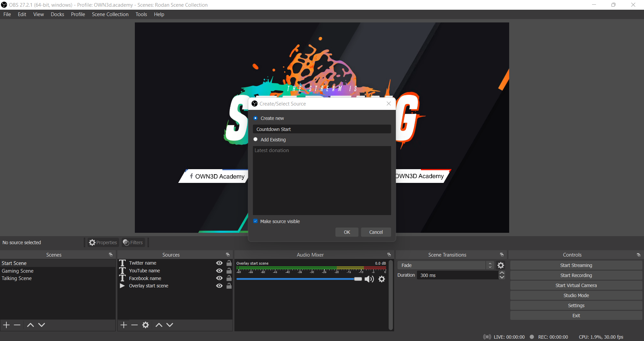Remove source using the minus icon

(135, 325)
